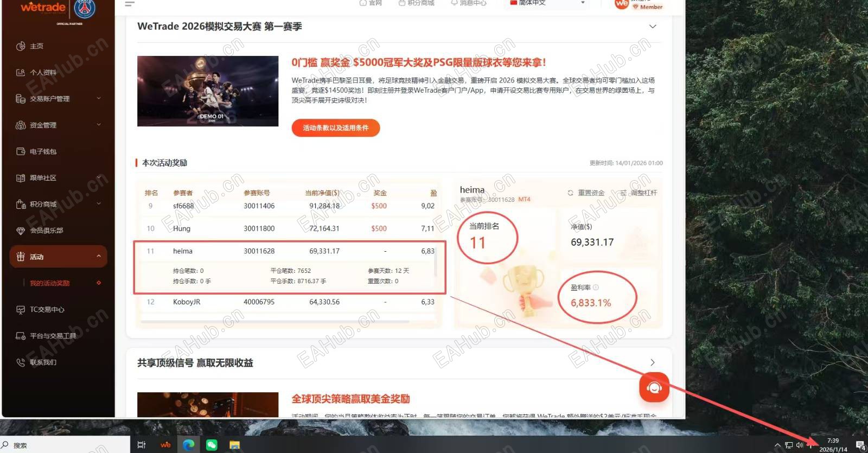Screen dimensions: 868x453
Task: Open the 简体中文 language dropdown
Action: click(547, 3)
